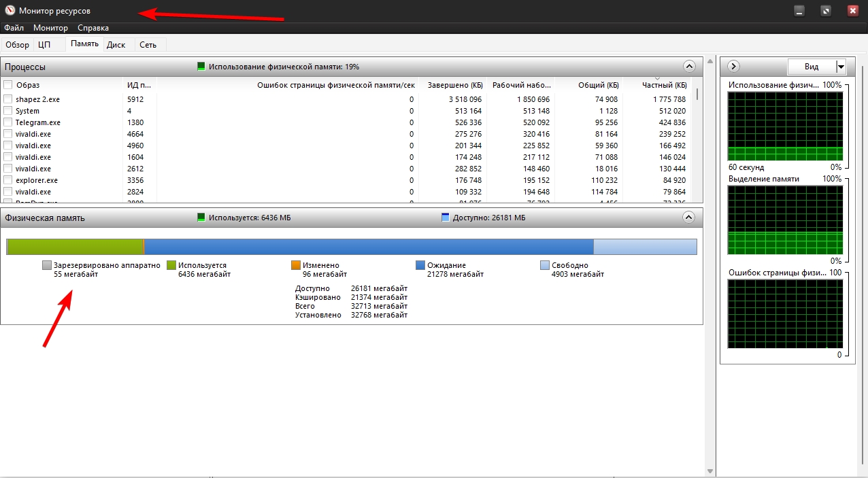Sort by ИД процесса column header

point(139,85)
